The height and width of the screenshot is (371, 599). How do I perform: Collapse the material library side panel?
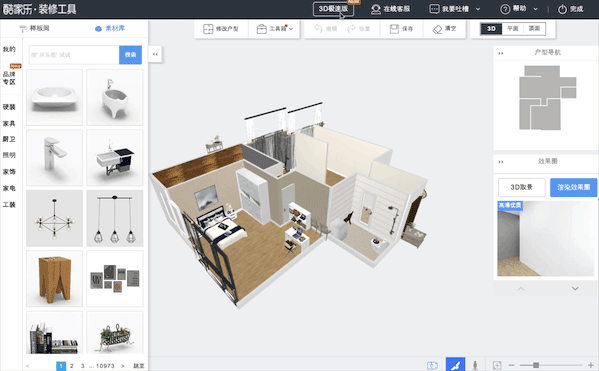click(155, 54)
